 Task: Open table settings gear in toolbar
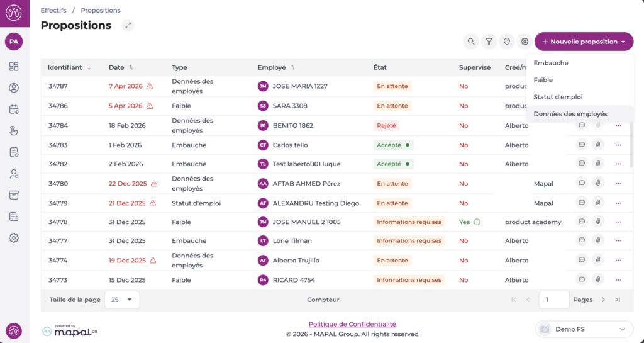525,42
